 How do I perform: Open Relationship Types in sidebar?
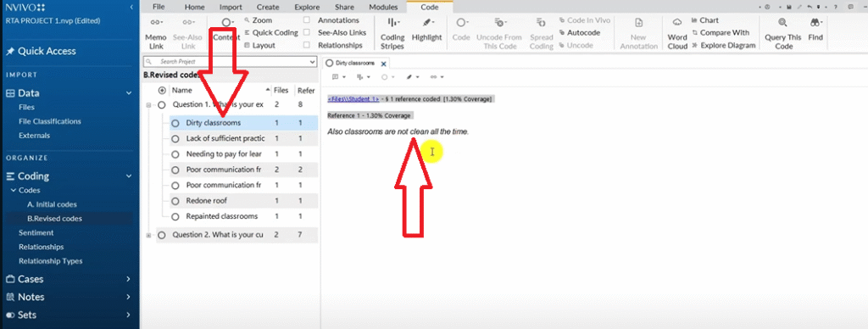pos(50,261)
